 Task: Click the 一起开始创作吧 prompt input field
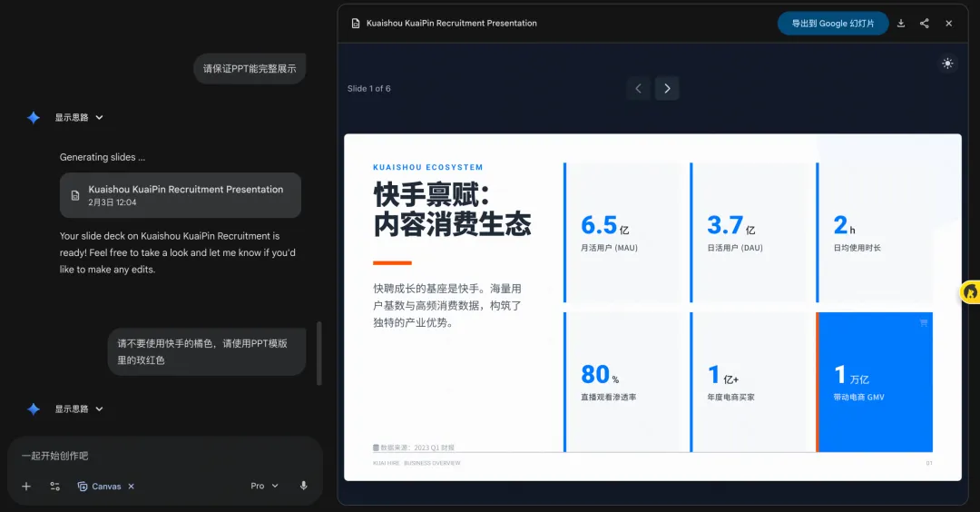tap(165, 456)
